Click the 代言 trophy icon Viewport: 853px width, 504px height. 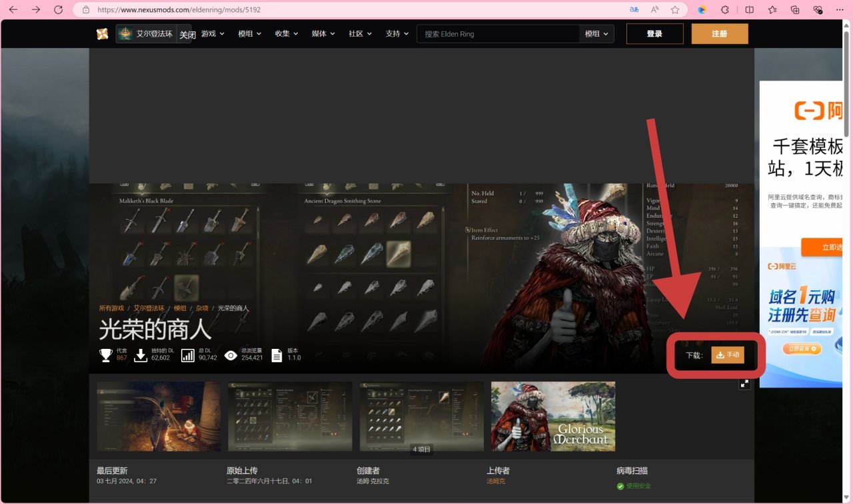[106, 355]
